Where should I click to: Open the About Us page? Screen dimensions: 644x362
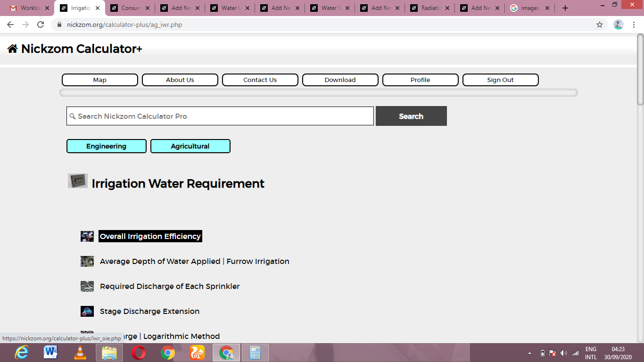(180, 80)
